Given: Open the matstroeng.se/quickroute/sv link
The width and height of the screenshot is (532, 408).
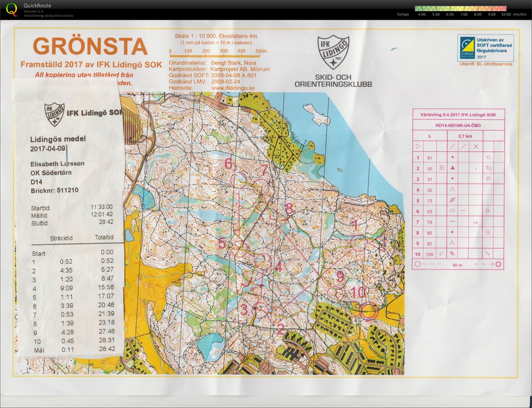Looking at the screenshot, I should coord(49,15).
